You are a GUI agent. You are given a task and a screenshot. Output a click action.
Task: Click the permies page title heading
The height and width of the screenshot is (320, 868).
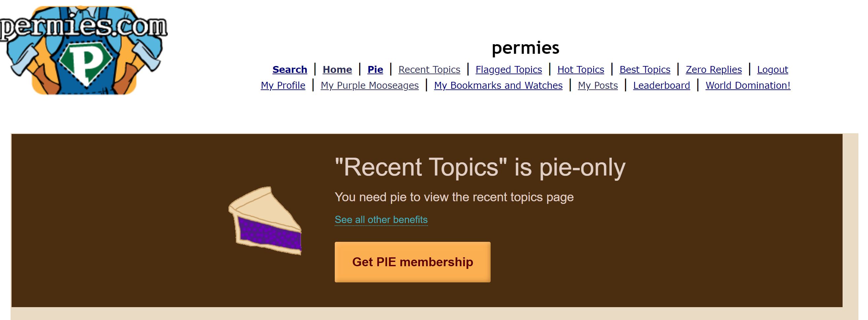pyautogui.click(x=525, y=48)
